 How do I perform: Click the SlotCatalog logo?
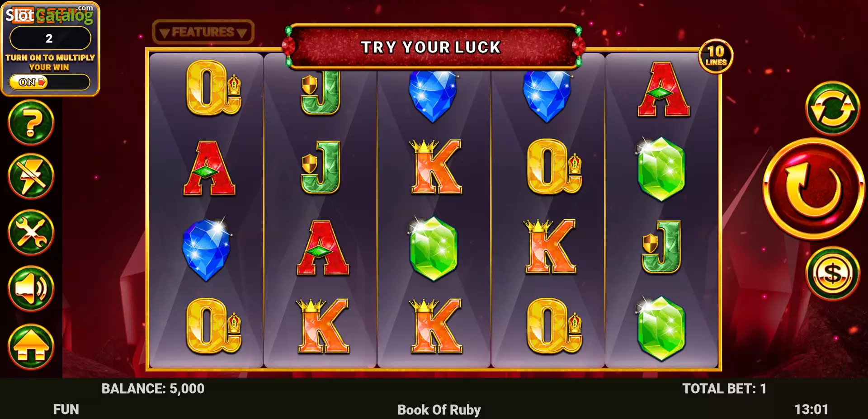49,15
